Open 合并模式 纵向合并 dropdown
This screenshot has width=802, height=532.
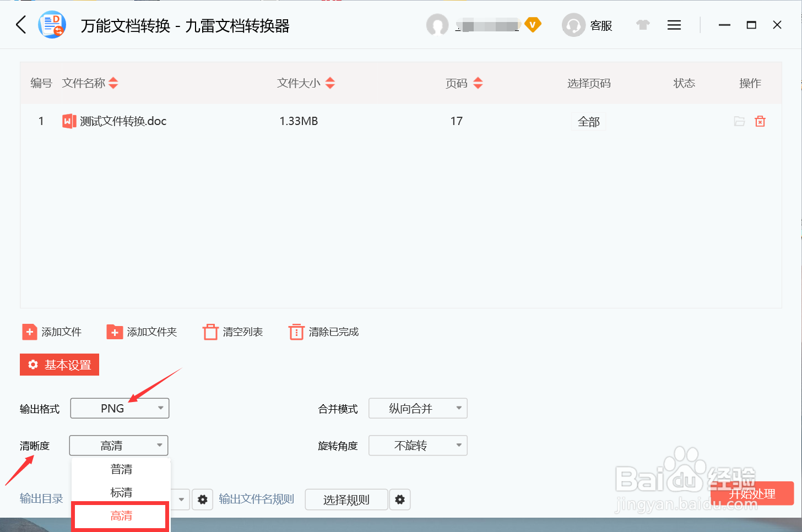point(418,408)
